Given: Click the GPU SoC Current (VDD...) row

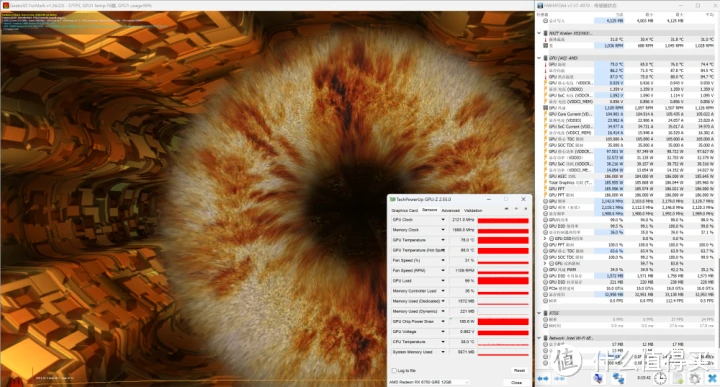Looking at the screenshot, I should (x=628, y=126).
